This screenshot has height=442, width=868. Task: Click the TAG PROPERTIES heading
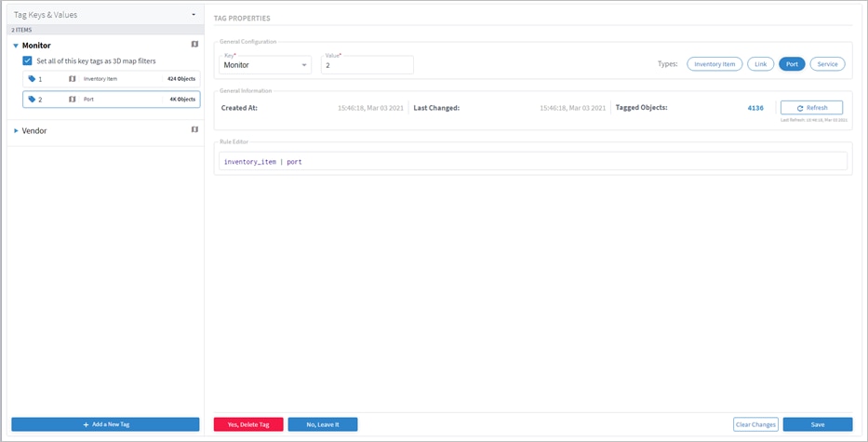click(242, 19)
